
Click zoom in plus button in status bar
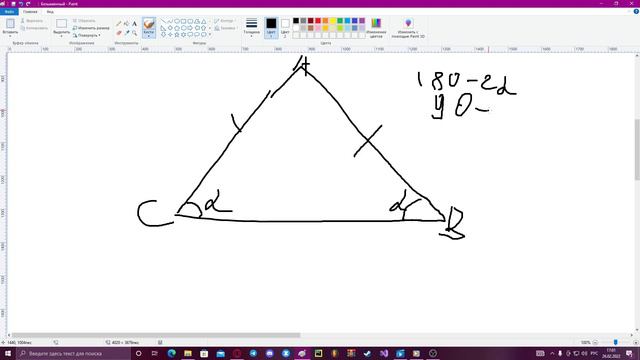click(x=636, y=342)
